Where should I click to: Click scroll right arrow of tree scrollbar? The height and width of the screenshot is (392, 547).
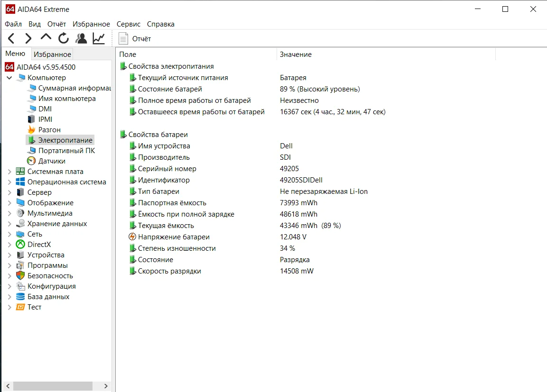(x=106, y=386)
